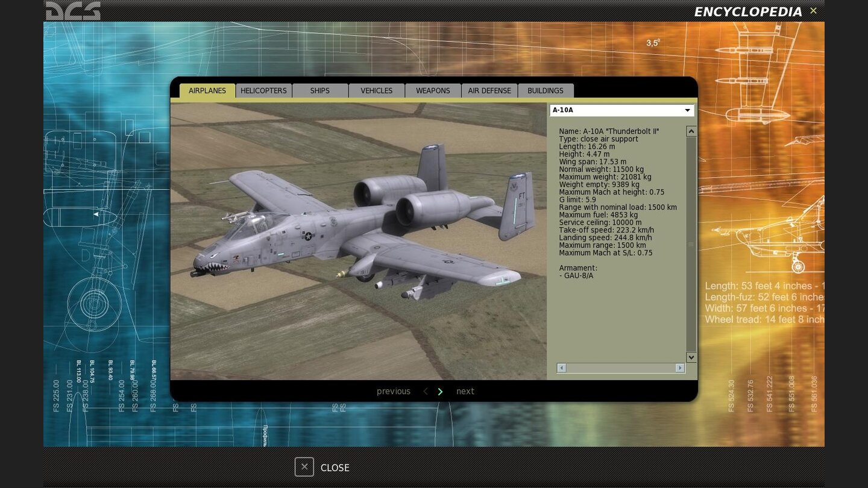Click the 'Name: A-10A "Thunderbolt II"' line
The width and height of the screenshot is (868, 488).
pyautogui.click(x=609, y=131)
